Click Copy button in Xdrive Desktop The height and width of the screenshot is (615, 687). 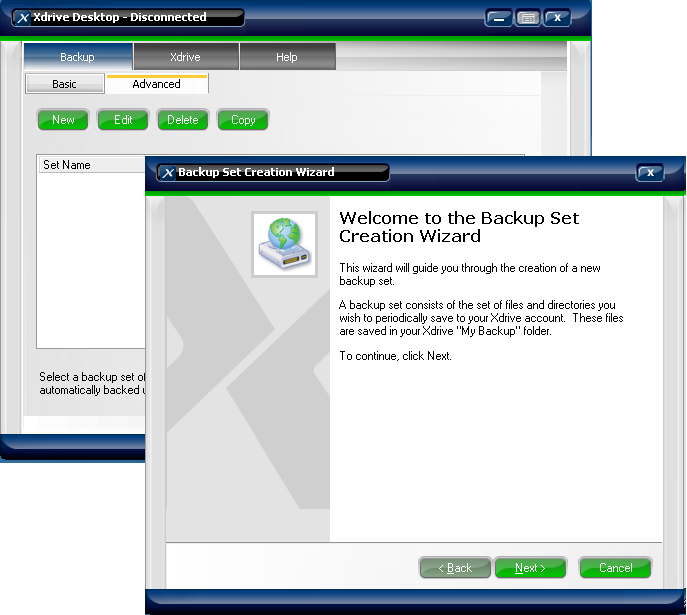tap(243, 120)
